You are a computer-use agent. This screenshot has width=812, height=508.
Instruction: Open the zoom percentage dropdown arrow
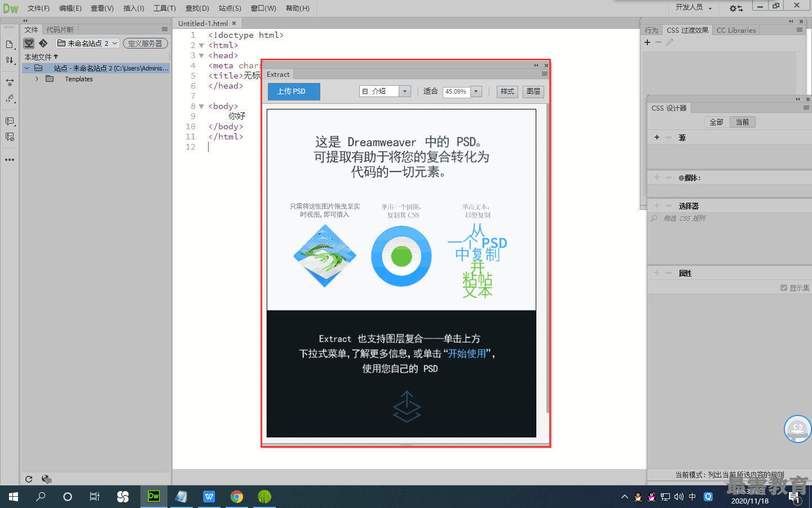pyautogui.click(x=476, y=91)
